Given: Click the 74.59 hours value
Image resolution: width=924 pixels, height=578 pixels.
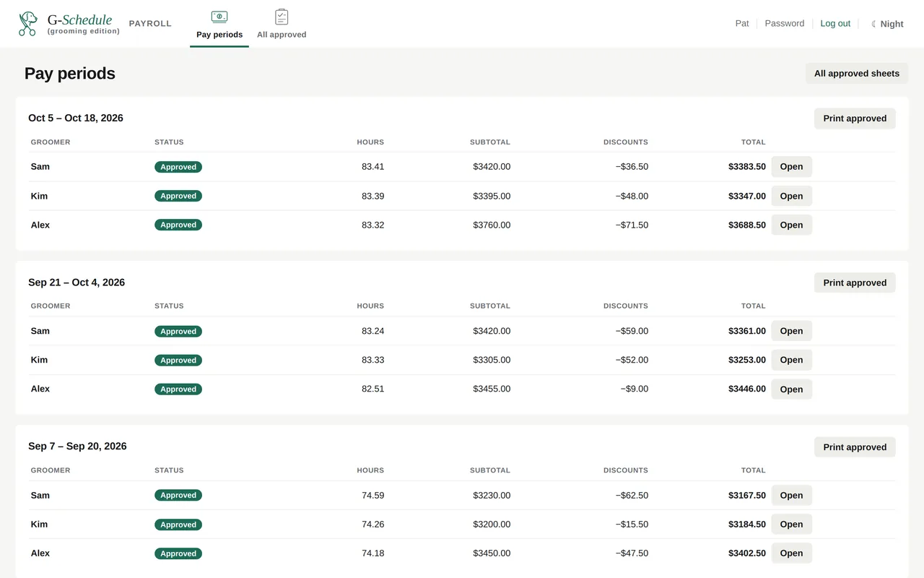Looking at the screenshot, I should [372, 496].
